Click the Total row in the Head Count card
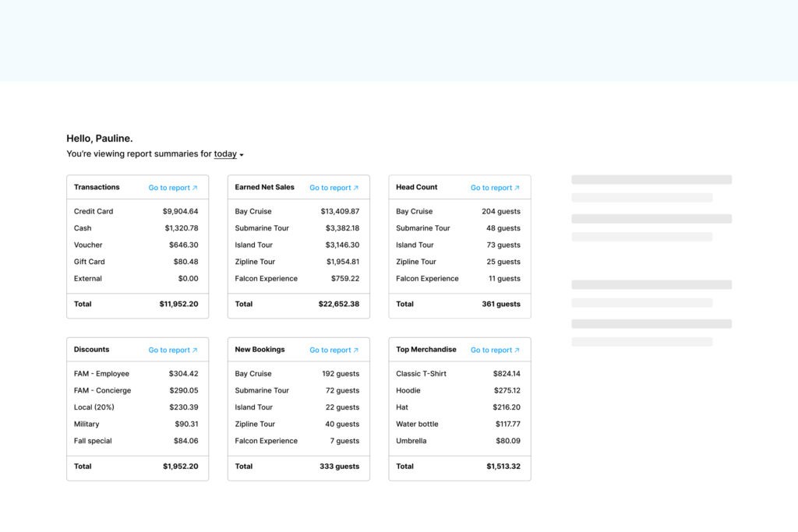 coord(459,304)
